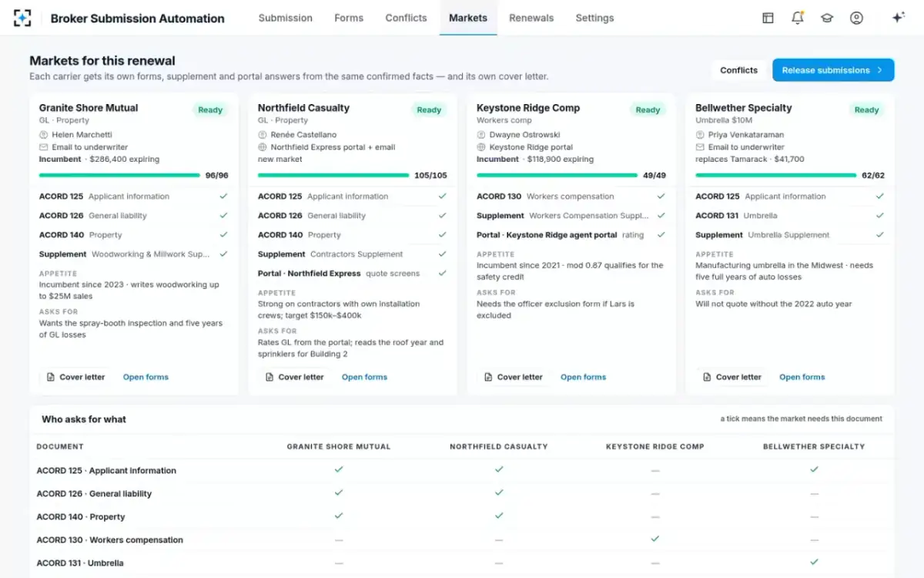Click the Bellwether Specialty tick for ACORD 125 in table

[x=814, y=469]
